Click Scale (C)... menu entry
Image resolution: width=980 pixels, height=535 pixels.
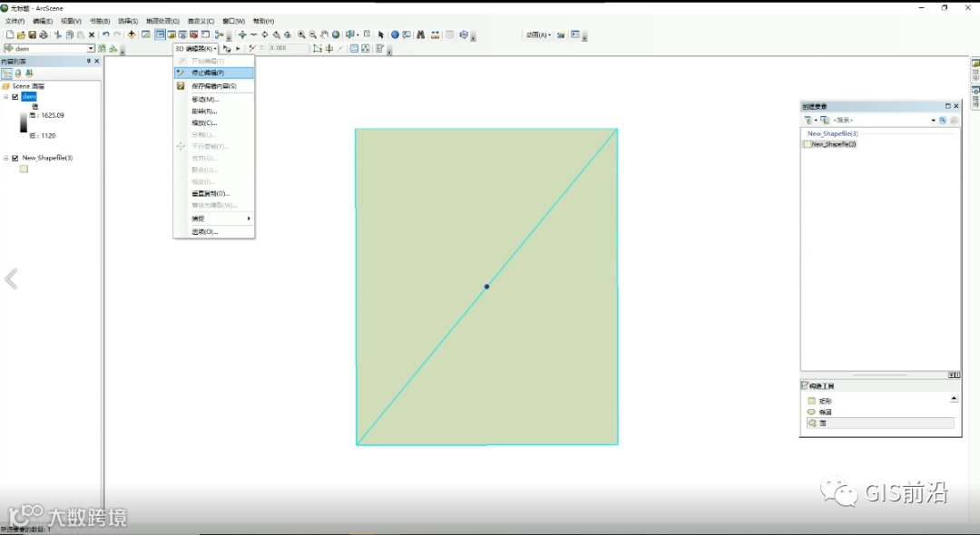point(214,123)
